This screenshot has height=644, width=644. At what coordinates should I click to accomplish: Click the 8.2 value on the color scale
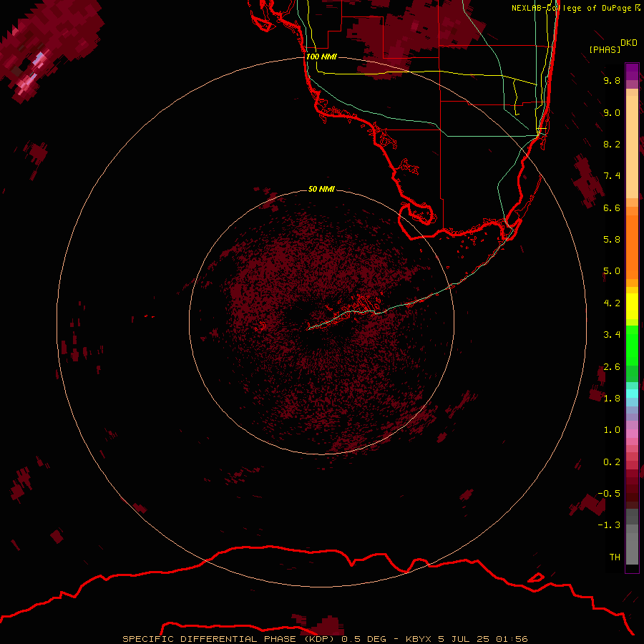coord(612,144)
